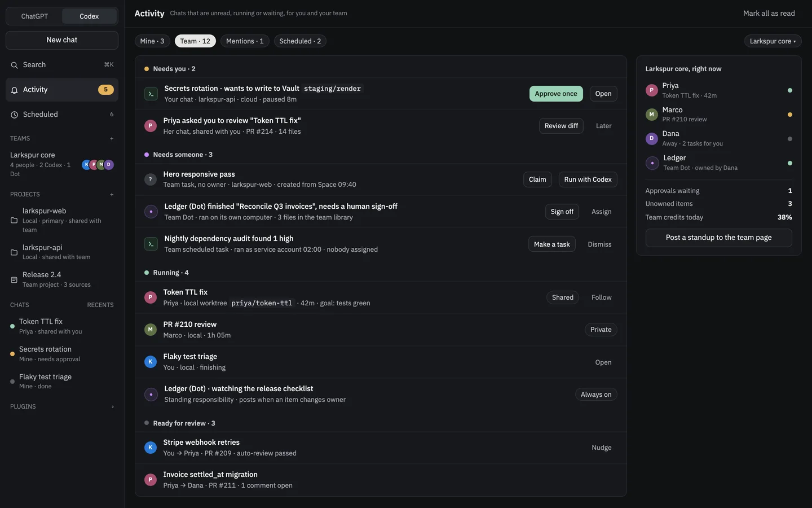Open the Larkspur core team entry
Screen dimensions: 812x508
[62, 164]
